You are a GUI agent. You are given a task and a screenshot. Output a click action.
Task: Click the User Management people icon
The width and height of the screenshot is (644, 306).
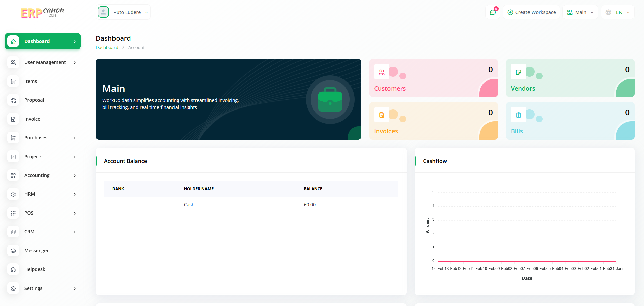[13, 62]
